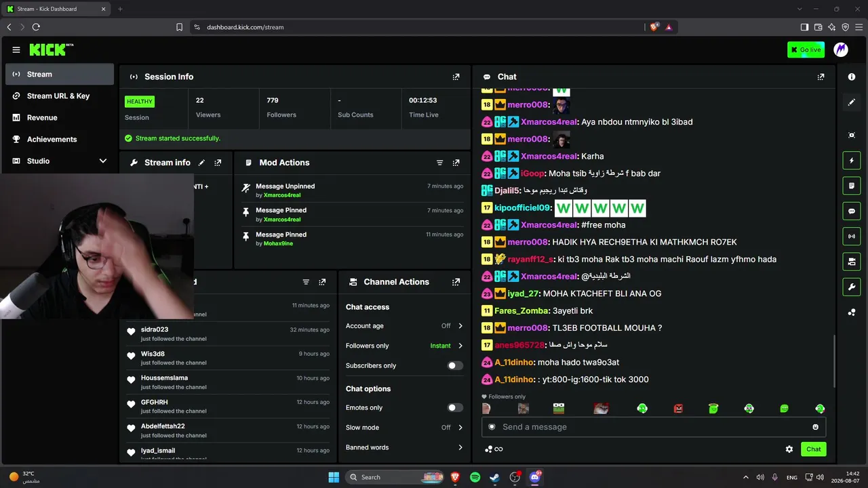This screenshot has width=868, height=488.
Task: Bookmark this page in the address bar
Action: [x=179, y=27]
